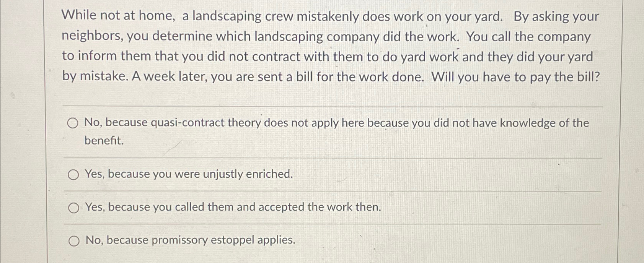644x263 pixels.
Task: Select the quasi-contract theory answer radio button
Action: click(73, 123)
